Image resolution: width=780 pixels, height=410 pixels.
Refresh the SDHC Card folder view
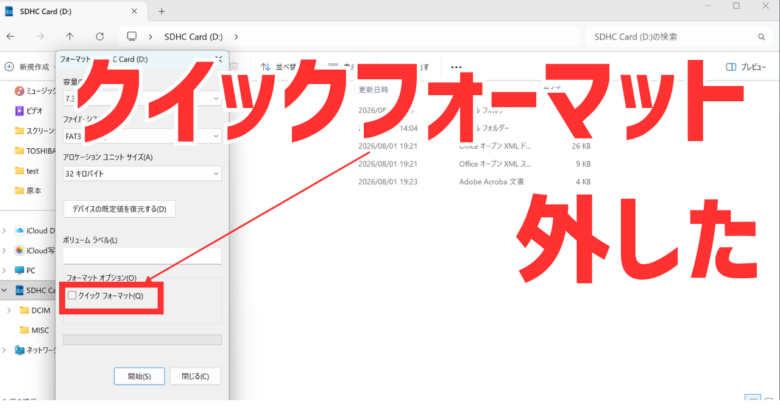click(x=99, y=36)
